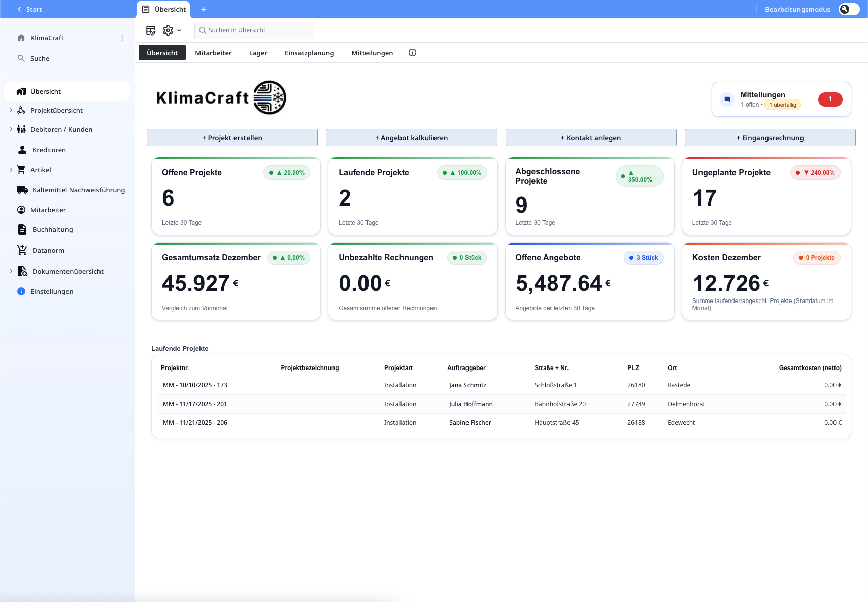Screen dimensions: 868x602
Task: Expand the Dokumentenübersicht section
Action: 11,271
